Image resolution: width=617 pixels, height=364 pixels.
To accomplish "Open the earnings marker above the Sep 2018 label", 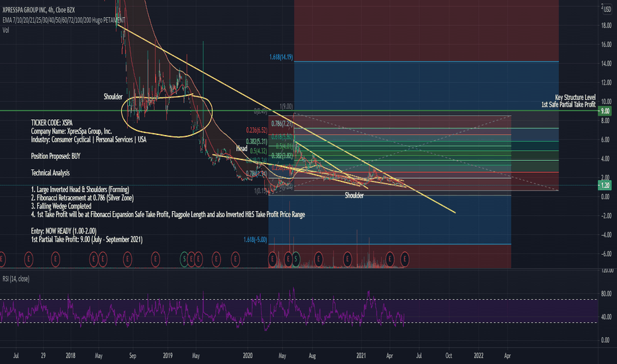I will click(x=127, y=259).
